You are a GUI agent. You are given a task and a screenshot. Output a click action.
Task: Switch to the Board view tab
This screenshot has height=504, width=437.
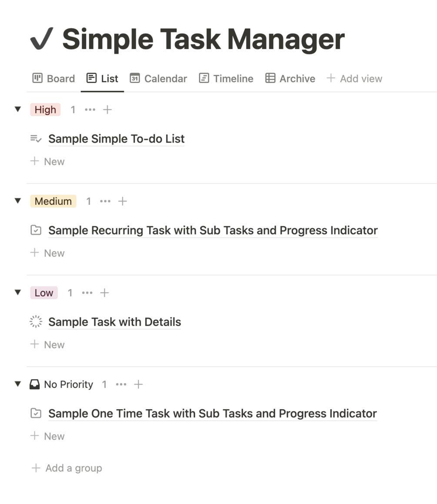54,79
